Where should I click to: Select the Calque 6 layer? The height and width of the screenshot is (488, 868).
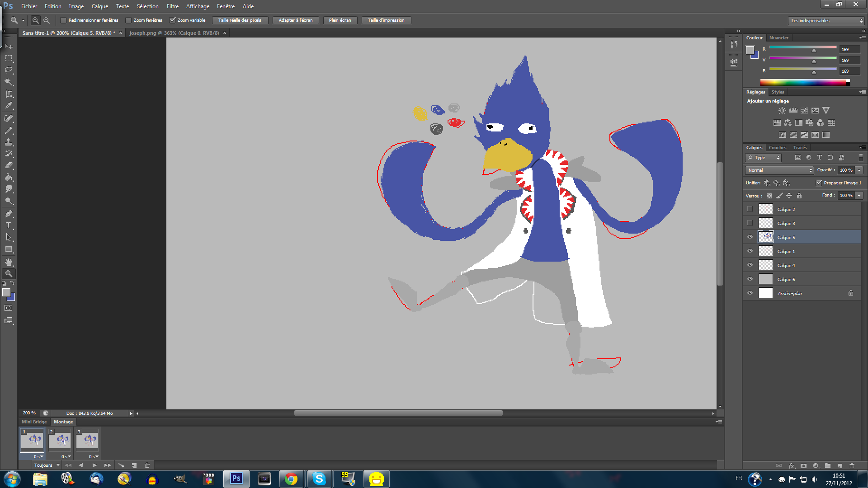pos(802,279)
